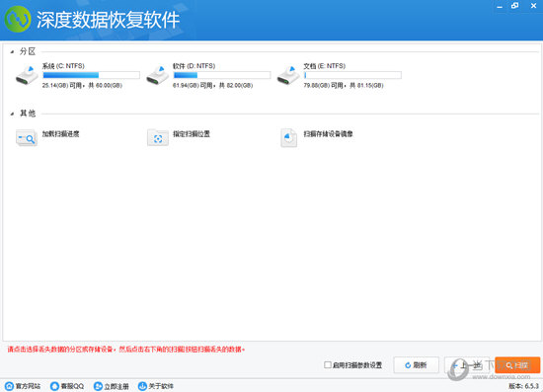The height and width of the screenshot is (392, 543).
Task: Click the 扫描存储设备镜像 label
Action: 329,134
